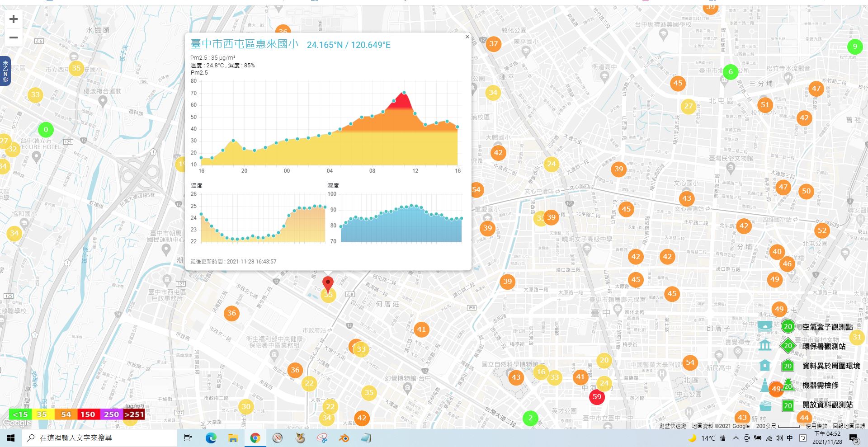868x447 pixels.
Task: Click the 溫度 chart title in the popup
Action: click(196, 186)
